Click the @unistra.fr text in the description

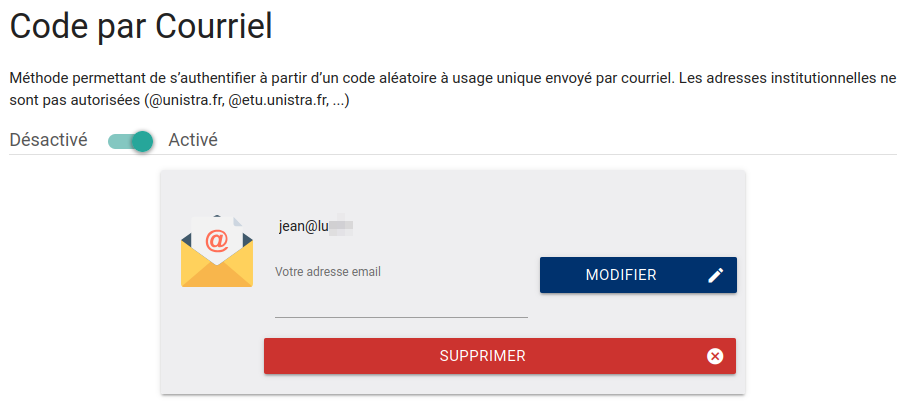(x=185, y=101)
